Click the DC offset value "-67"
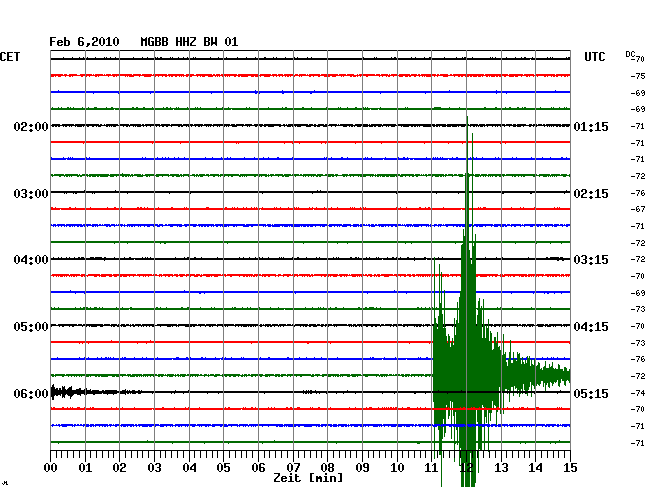The width and height of the screenshot is (650, 494). tap(638, 209)
